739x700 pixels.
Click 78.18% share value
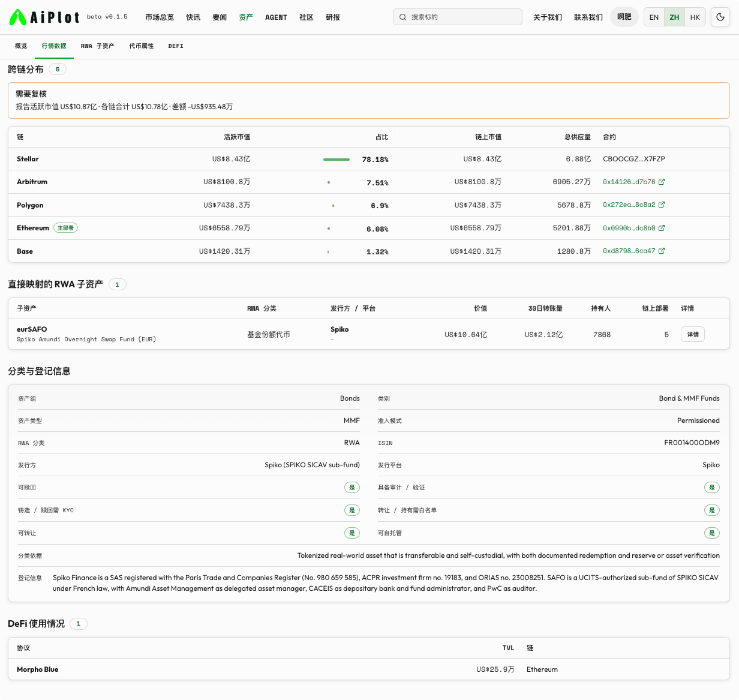375,160
